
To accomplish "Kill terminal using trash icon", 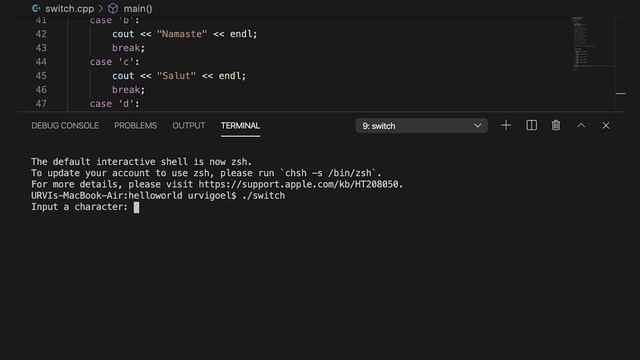I will click(x=556, y=125).
